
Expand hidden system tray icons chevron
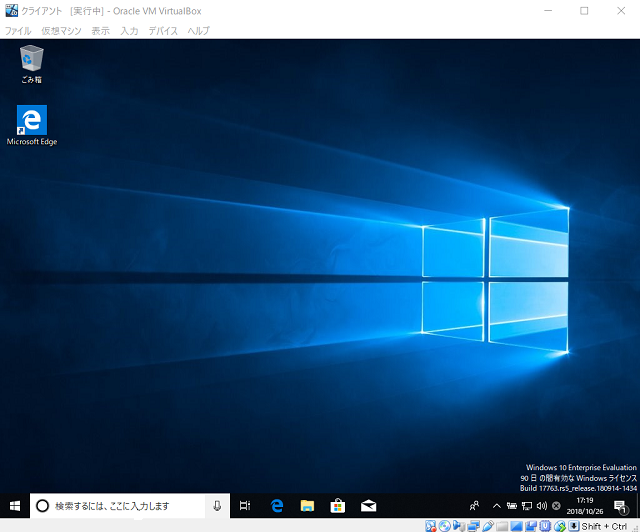click(x=497, y=506)
